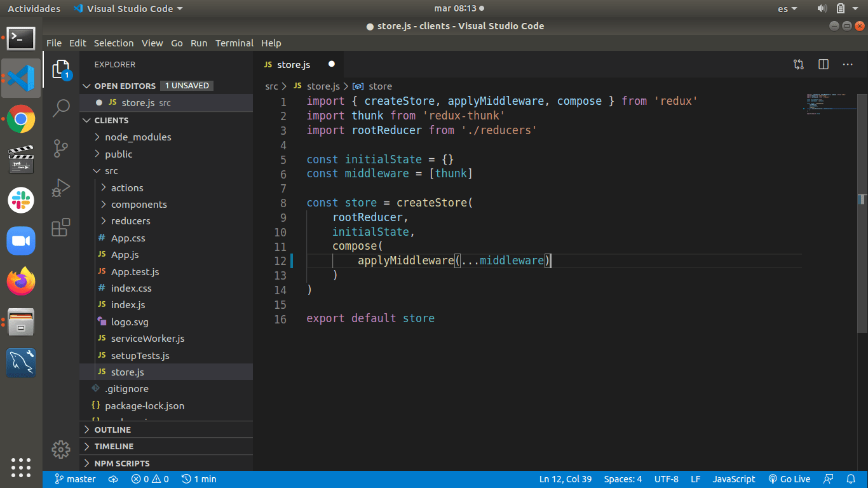The width and height of the screenshot is (868, 488).
Task: Open the Search view in activity bar
Action: tap(61, 108)
